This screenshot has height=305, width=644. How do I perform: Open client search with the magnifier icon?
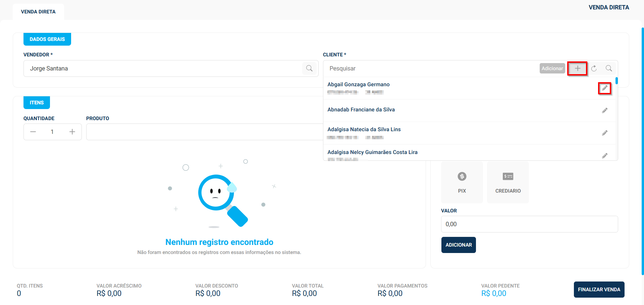[x=609, y=68]
